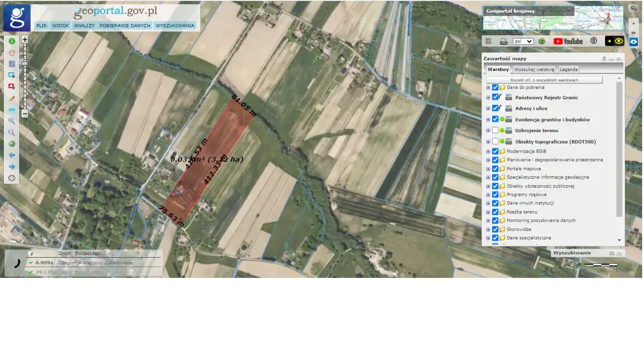Expand the Adresy i ulice layer node

488,108
